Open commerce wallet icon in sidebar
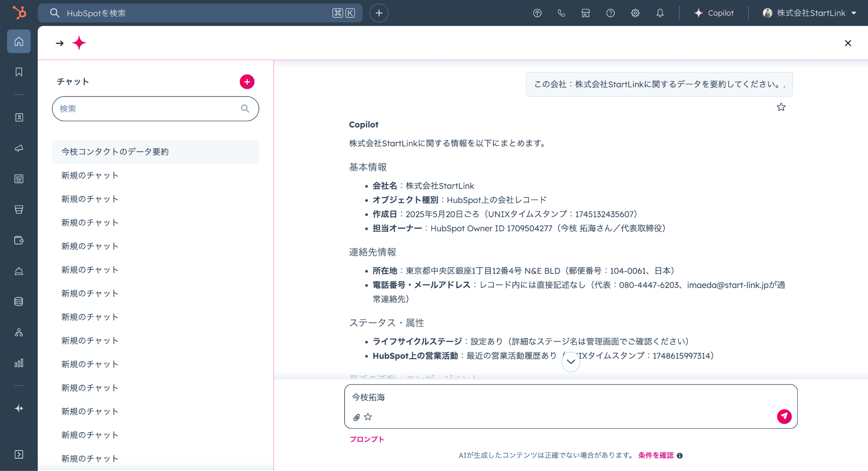 point(19,240)
